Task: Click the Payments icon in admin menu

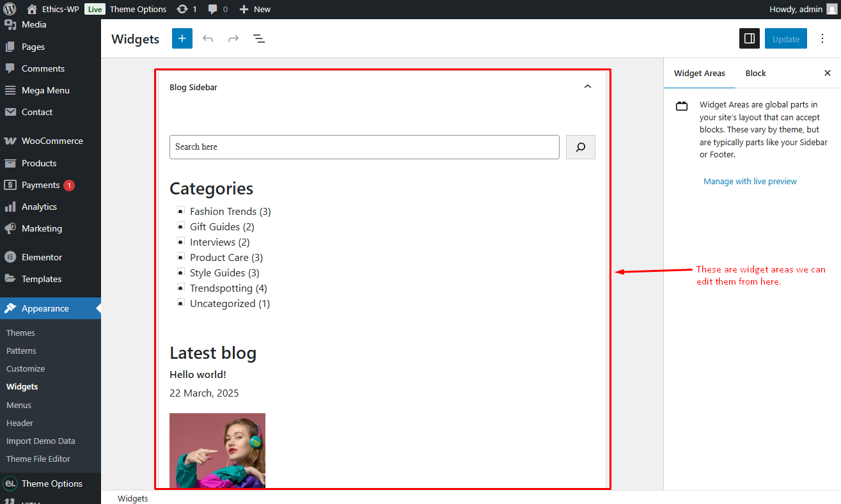Action: [10, 185]
